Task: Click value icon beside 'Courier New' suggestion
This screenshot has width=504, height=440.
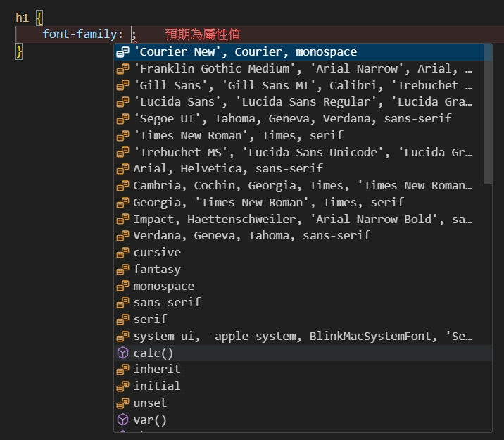Action: click(x=122, y=52)
